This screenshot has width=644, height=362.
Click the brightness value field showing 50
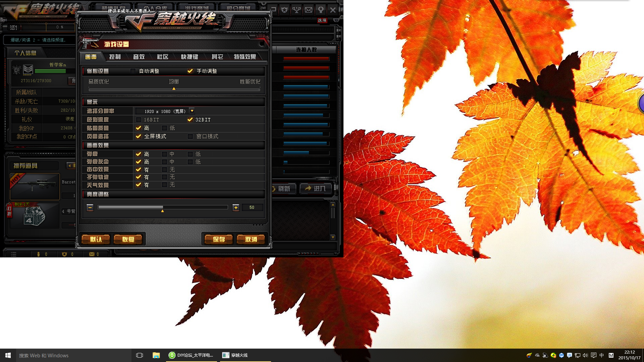click(252, 207)
